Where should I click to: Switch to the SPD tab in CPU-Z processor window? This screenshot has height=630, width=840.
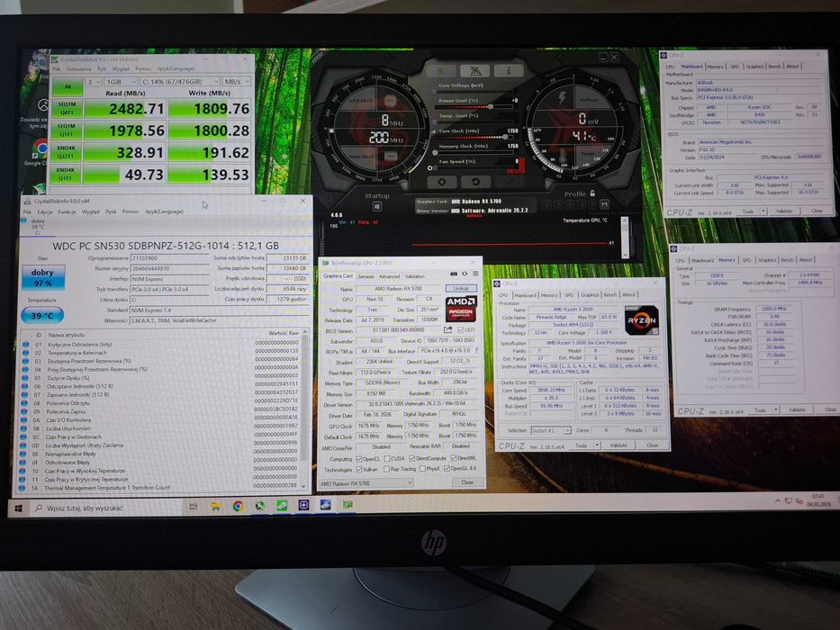(569, 294)
